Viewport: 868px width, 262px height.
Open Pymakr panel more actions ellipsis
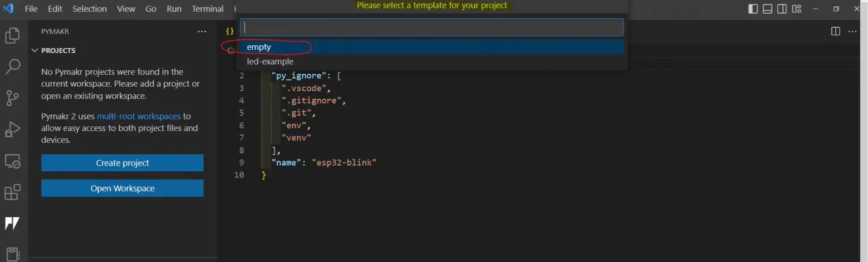[202, 32]
